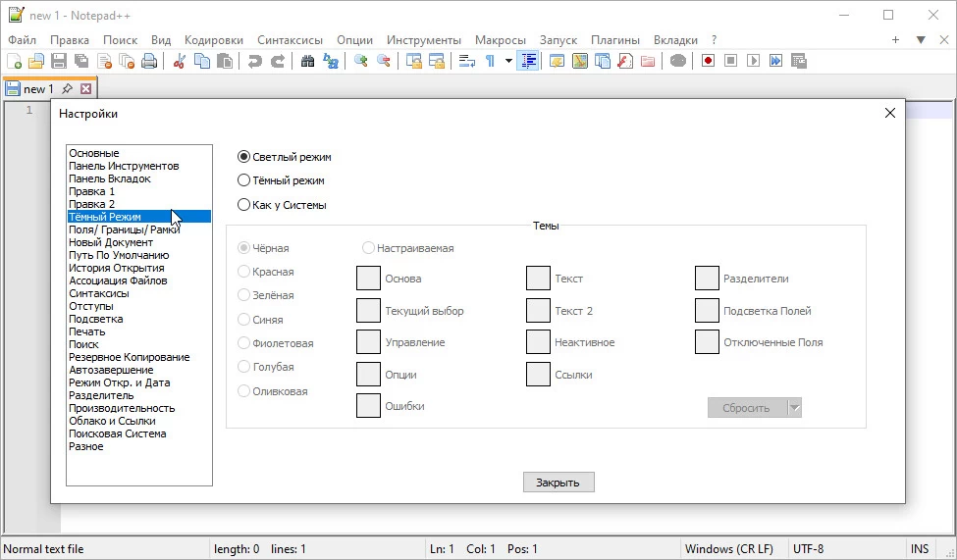This screenshot has height=560, width=957.
Task: Select Резервное Копирование in the settings list
Action: [130, 357]
